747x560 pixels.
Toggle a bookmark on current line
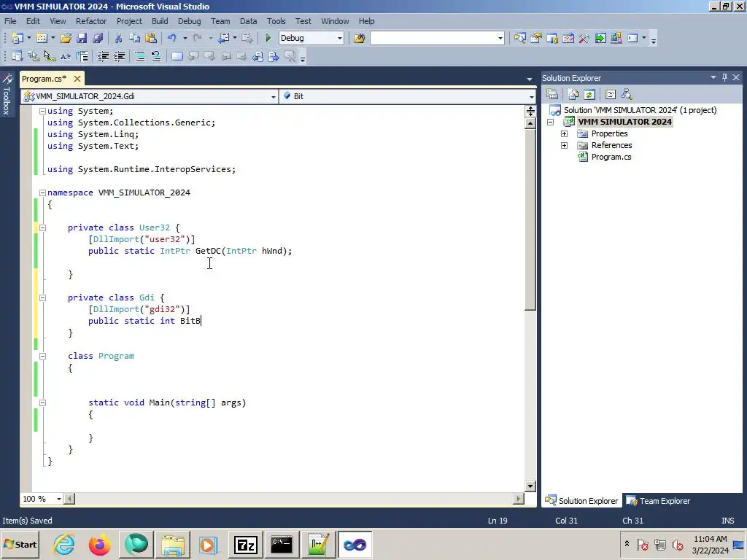tap(177, 56)
